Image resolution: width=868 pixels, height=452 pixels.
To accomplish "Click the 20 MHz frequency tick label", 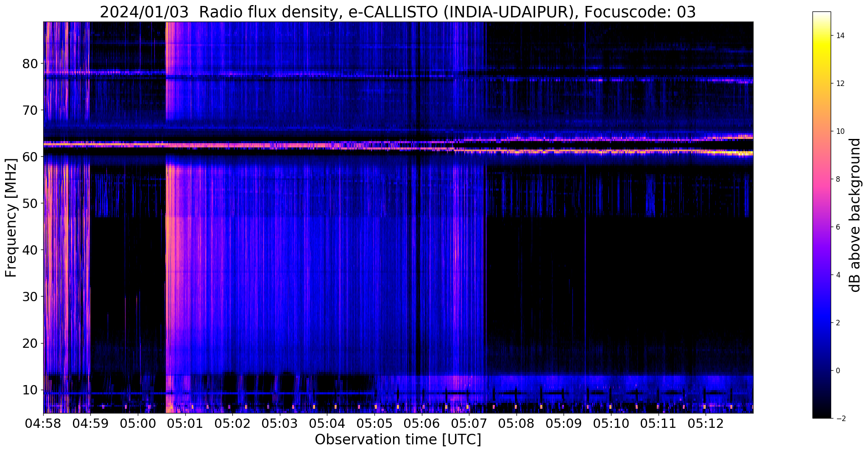I will (30, 343).
